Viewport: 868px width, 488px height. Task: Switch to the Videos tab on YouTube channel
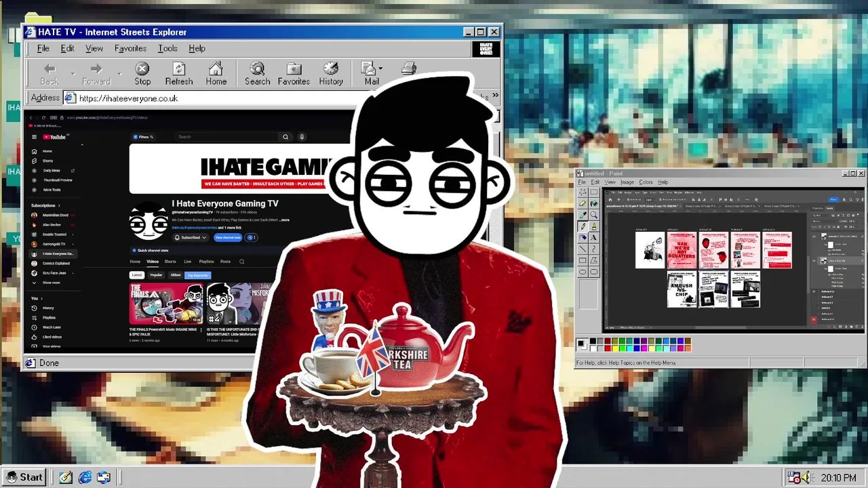click(153, 262)
